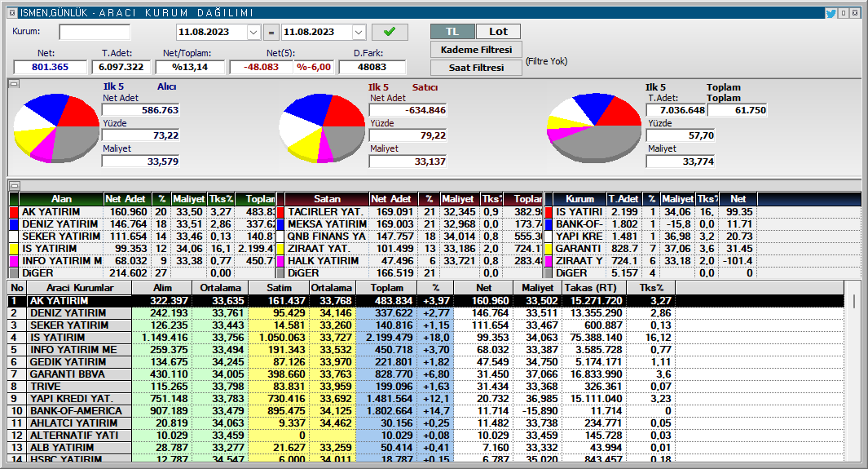
Task: Select the GEDIK YATIRIM row
Action: click(425, 362)
